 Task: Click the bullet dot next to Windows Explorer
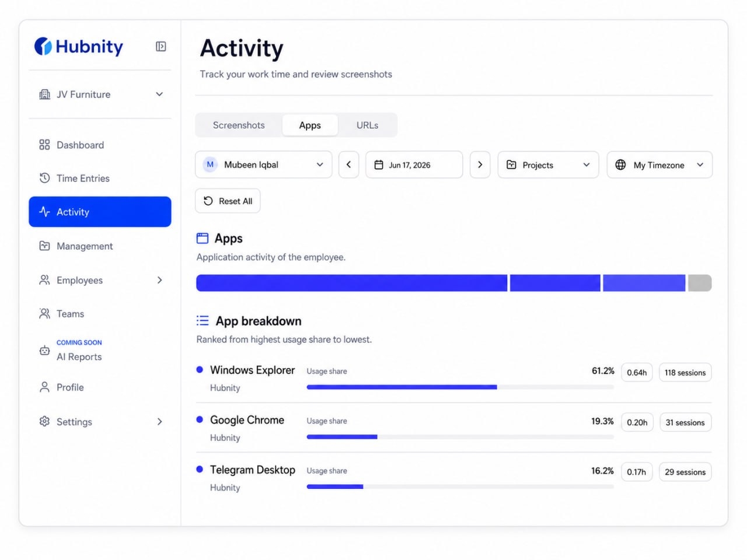tap(200, 369)
